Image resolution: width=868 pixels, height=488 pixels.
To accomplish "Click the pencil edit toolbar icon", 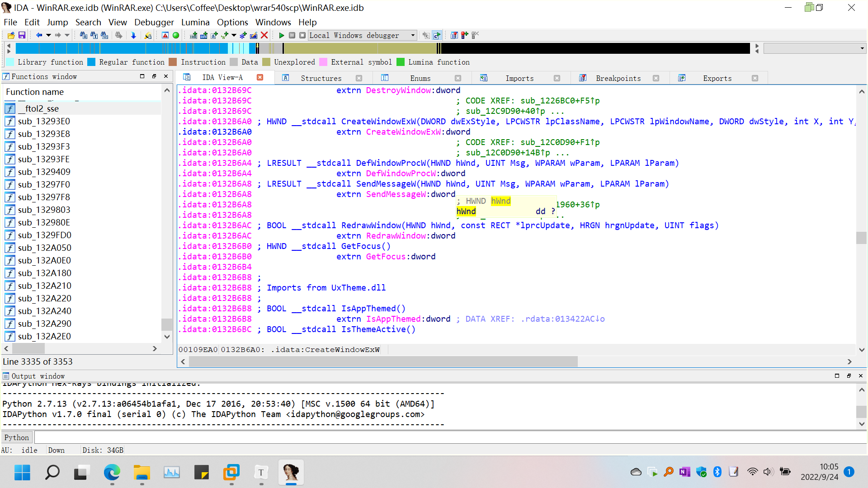I will pyautogui.click(x=254, y=35).
